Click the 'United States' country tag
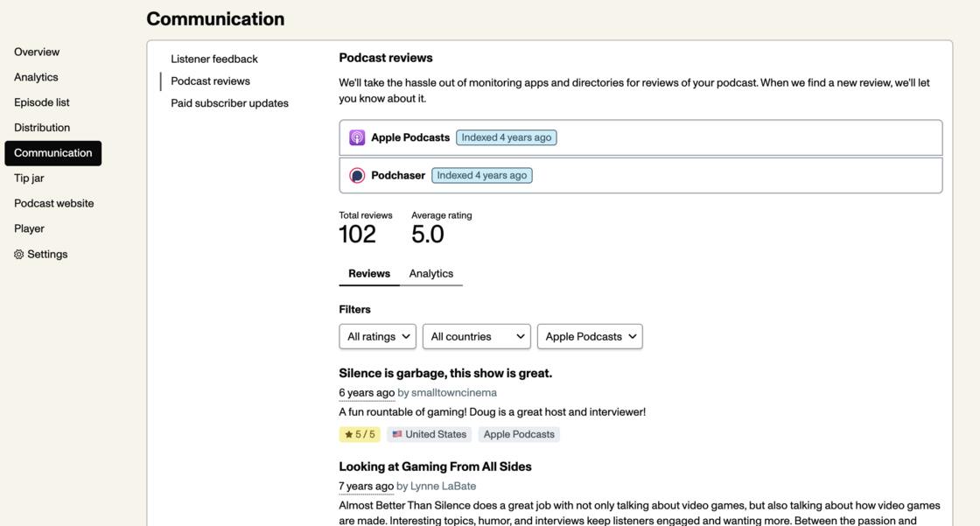This screenshot has width=980, height=526. 430,434
